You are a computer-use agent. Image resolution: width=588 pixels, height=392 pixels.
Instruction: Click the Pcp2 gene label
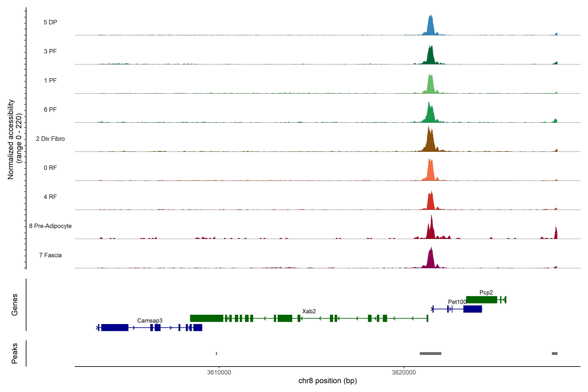486,293
